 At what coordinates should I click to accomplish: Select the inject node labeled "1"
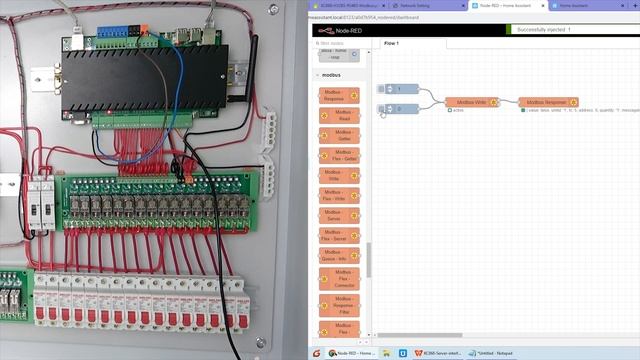pyautogui.click(x=402, y=89)
